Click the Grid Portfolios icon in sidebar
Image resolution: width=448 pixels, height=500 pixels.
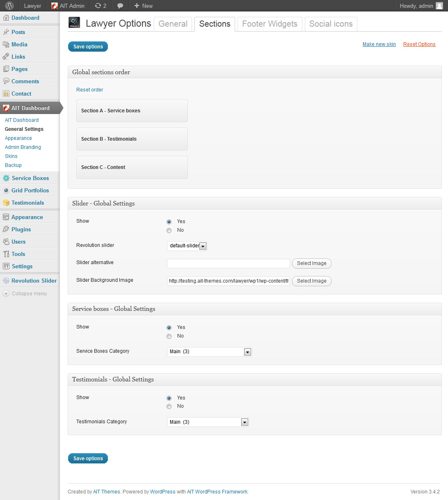[6, 190]
